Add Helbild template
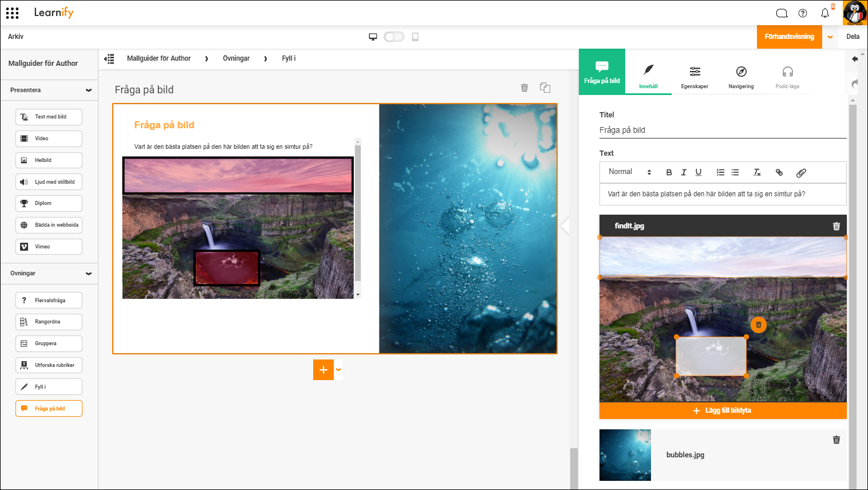868x490 pixels. tap(49, 160)
